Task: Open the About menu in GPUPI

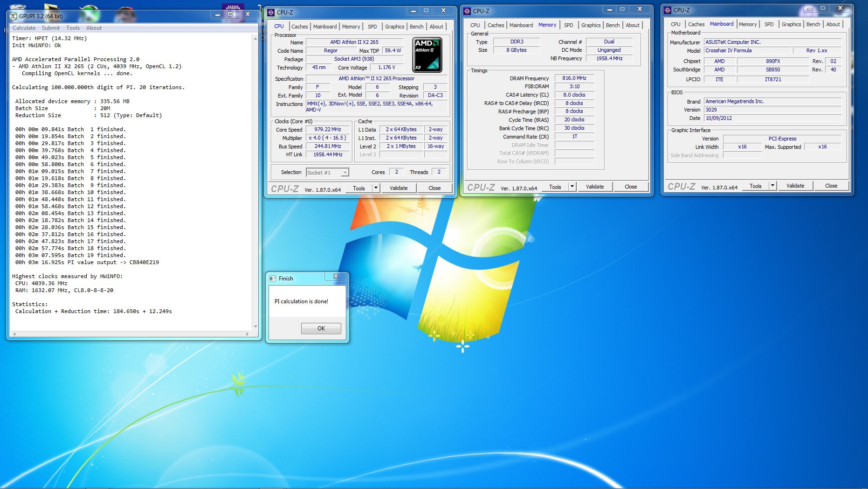Action: point(94,28)
